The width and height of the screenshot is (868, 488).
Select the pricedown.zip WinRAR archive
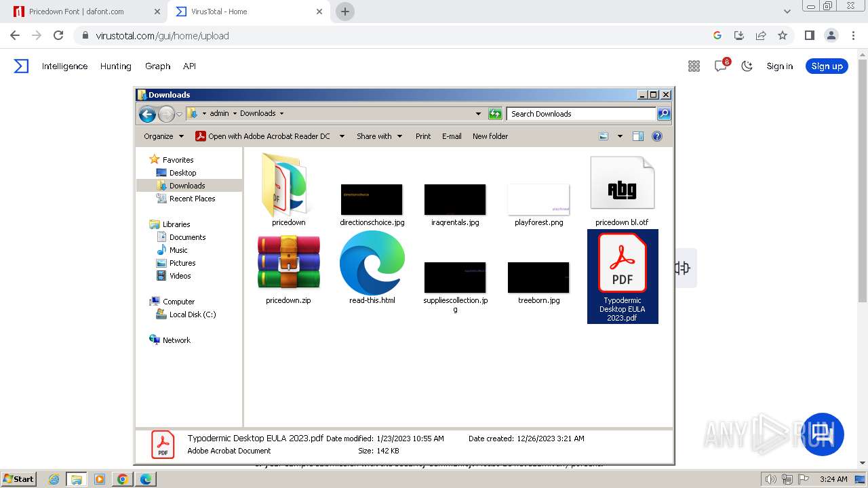pyautogui.click(x=289, y=264)
